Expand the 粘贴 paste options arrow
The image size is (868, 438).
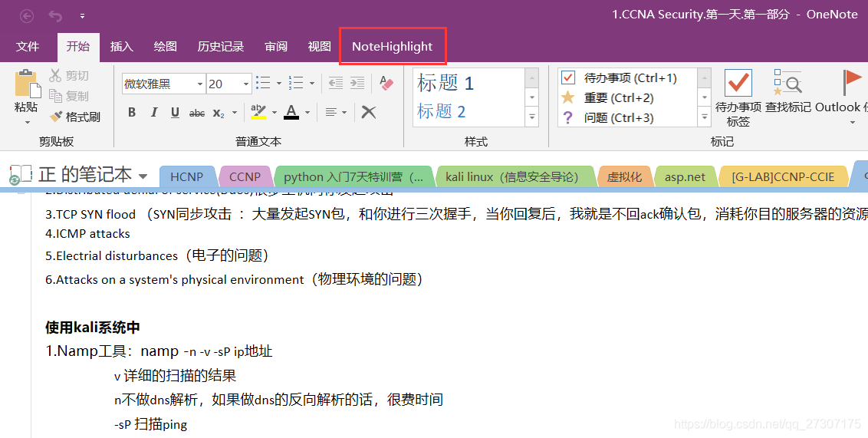(x=27, y=122)
